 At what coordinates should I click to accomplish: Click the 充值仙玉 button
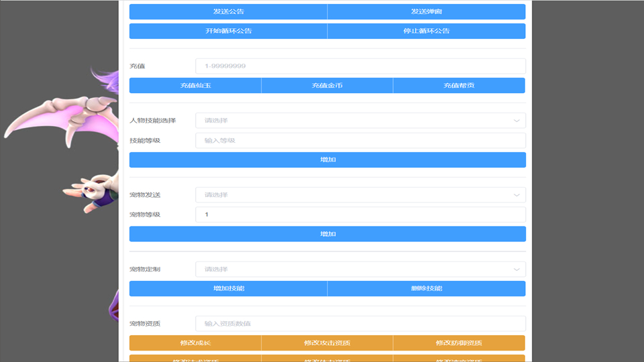coord(195,85)
